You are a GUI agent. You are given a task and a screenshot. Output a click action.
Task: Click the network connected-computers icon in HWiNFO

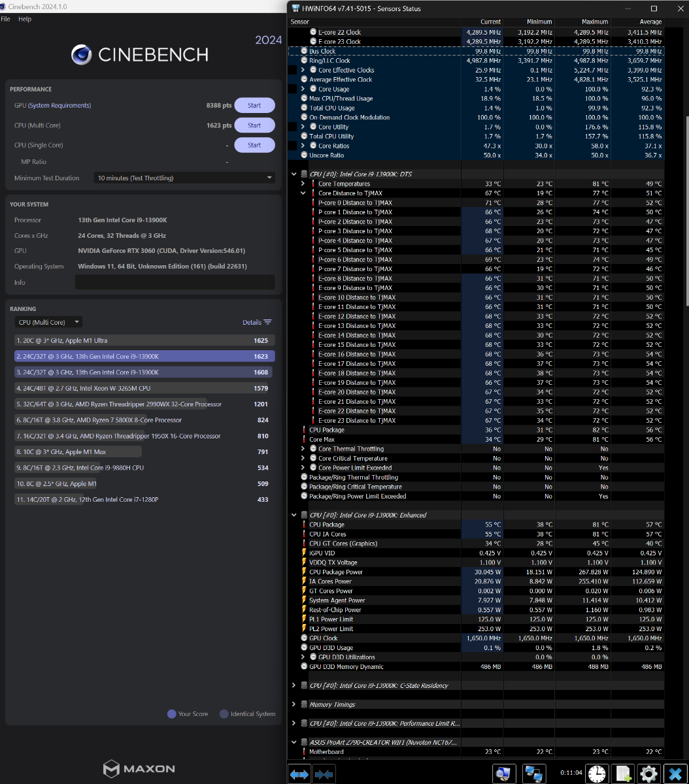(534, 774)
